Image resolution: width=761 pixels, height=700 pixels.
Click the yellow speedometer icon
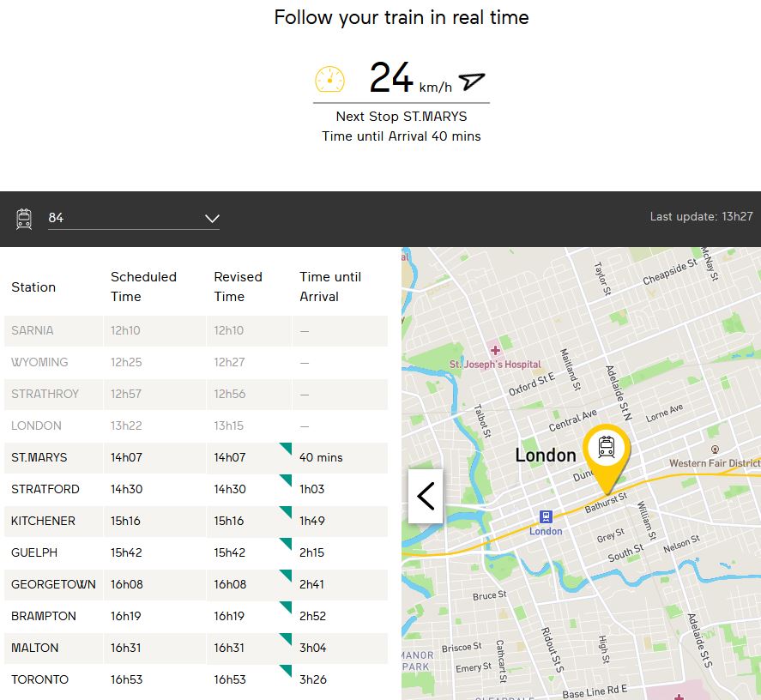pyautogui.click(x=329, y=79)
